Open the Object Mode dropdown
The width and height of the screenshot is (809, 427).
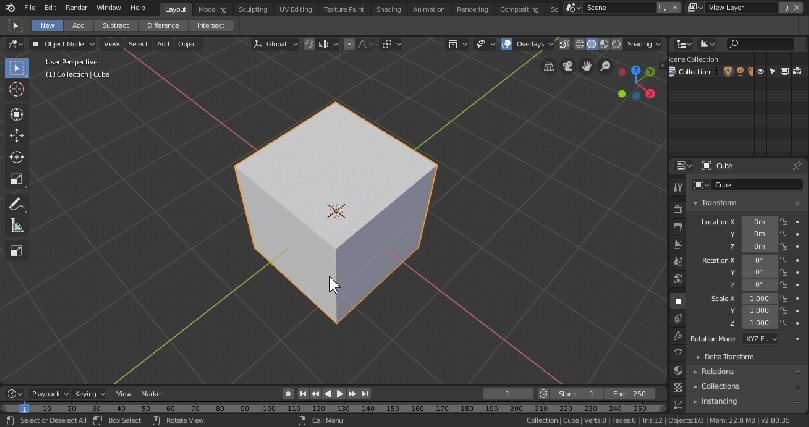[x=63, y=44]
